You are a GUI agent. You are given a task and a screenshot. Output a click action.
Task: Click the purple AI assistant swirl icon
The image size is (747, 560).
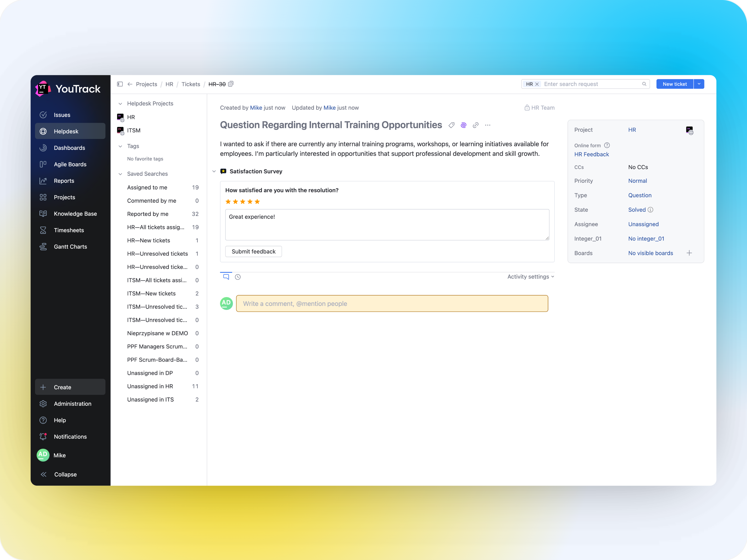(463, 125)
